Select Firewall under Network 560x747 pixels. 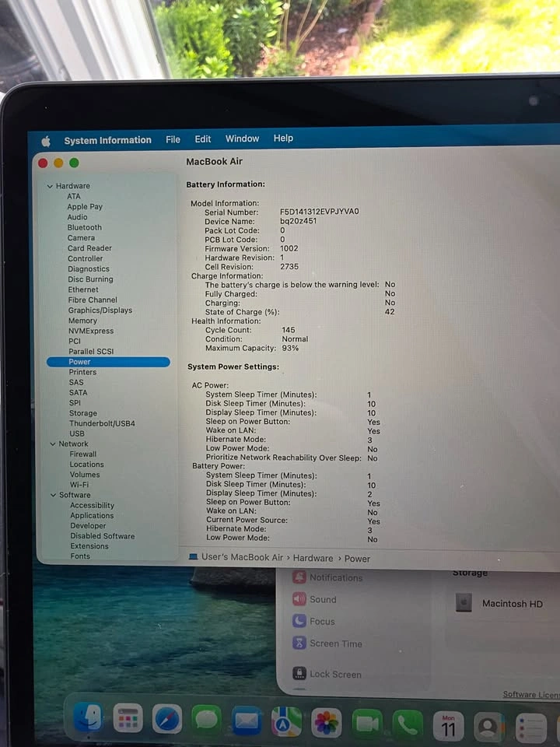coord(83,454)
